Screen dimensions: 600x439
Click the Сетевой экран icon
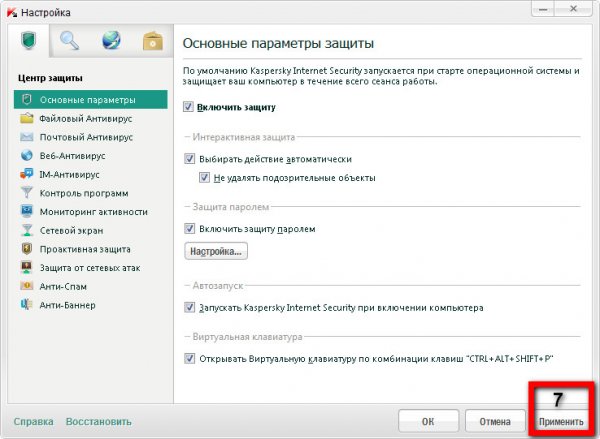(x=26, y=230)
